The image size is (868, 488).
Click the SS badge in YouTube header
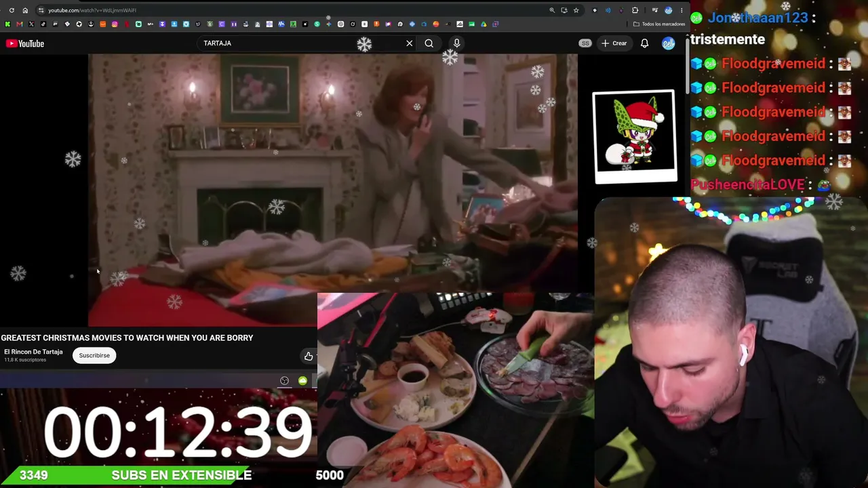pyautogui.click(x=585, y=43)
